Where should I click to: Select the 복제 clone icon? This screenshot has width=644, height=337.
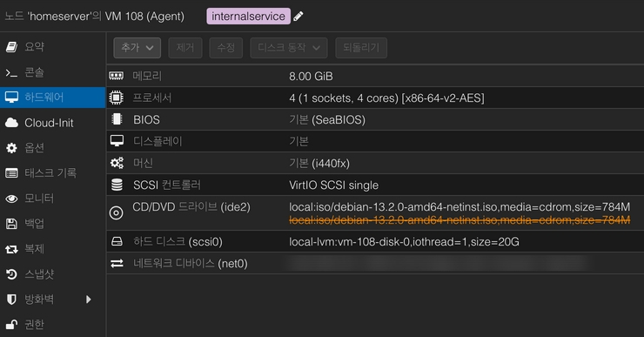pos(11,249)
